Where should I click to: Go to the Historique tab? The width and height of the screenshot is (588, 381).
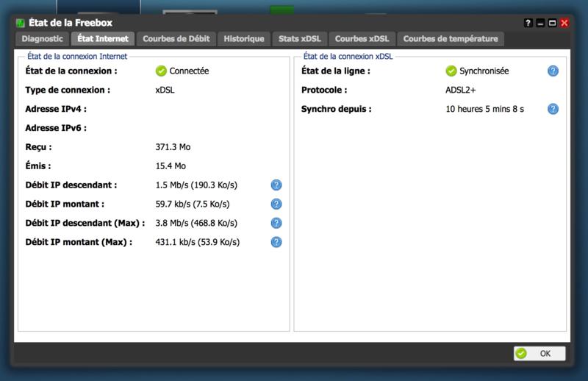tap(244, 39)
